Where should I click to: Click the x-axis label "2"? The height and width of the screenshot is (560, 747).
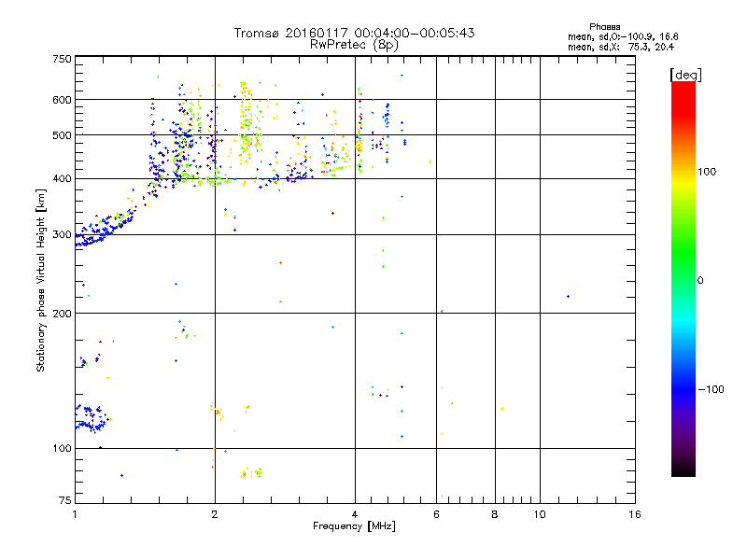pyautogui.click(x=215, y=514)
